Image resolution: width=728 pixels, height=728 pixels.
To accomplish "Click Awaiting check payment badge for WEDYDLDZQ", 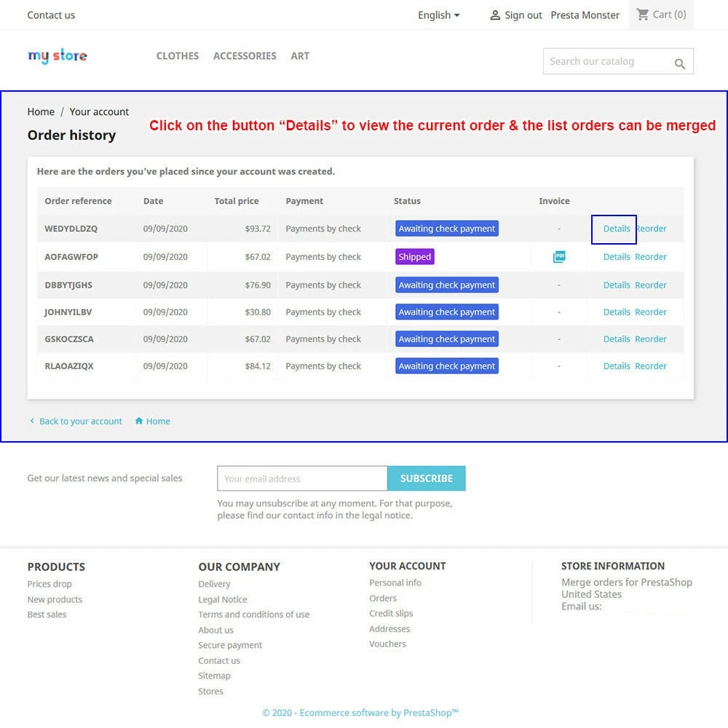I will (x=447, y=229).
